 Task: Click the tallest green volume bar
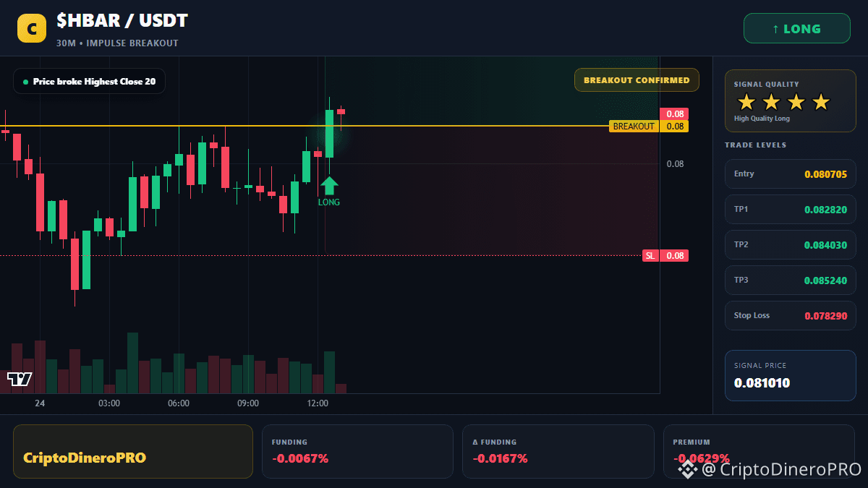(132, 363)
